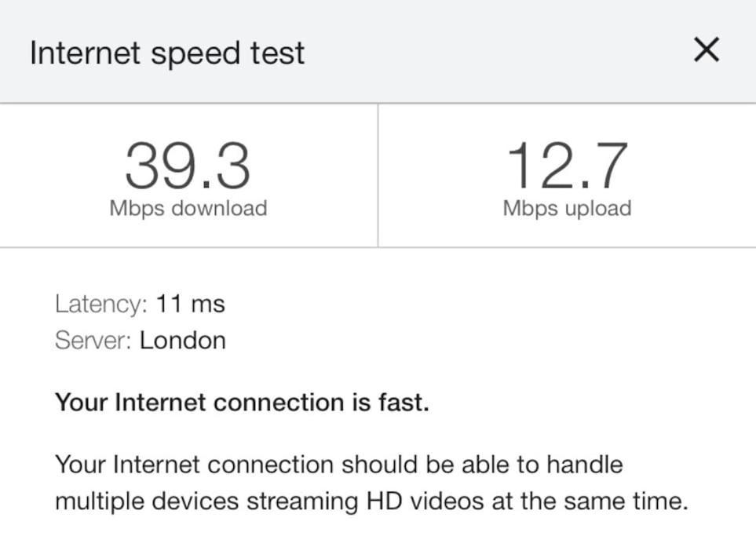This screenshot has height=536, width=756.
Task: Click the word "download" under 39.3
Action: 219,208
